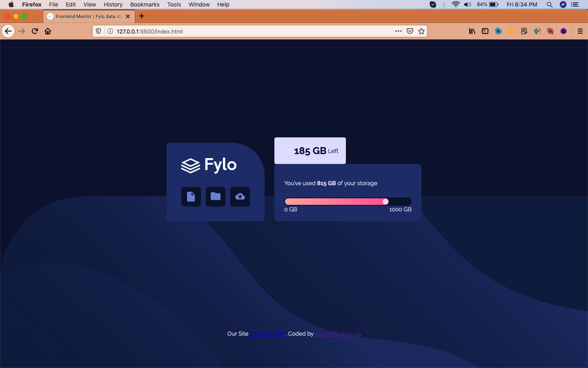Click the magnifier-over-documents extension icon

click(x=537, y=31)
